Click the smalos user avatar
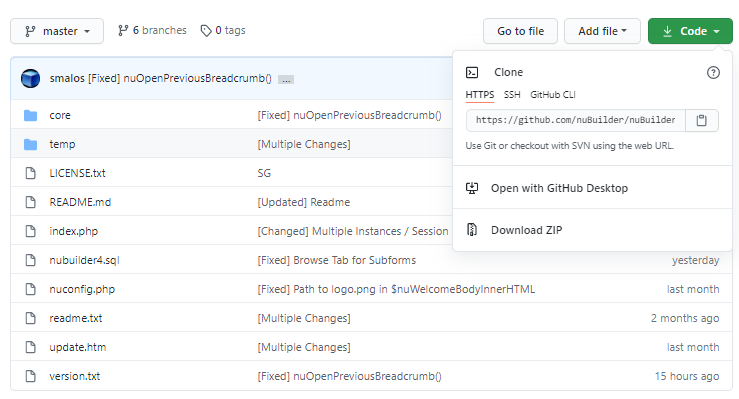 [31, 78]
